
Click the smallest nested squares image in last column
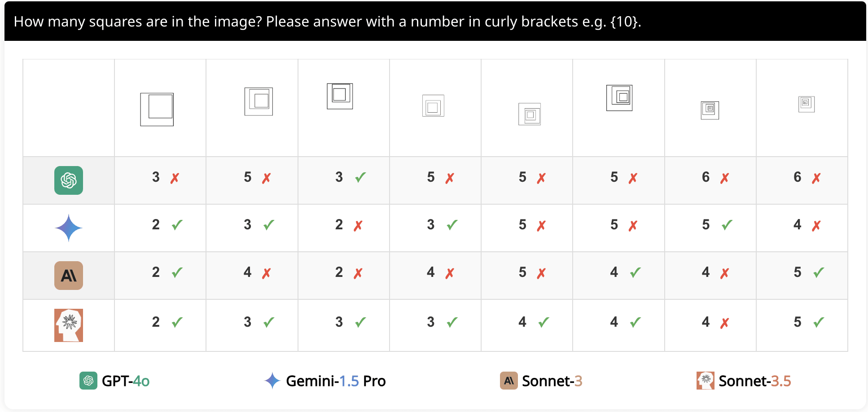point(807,104)
